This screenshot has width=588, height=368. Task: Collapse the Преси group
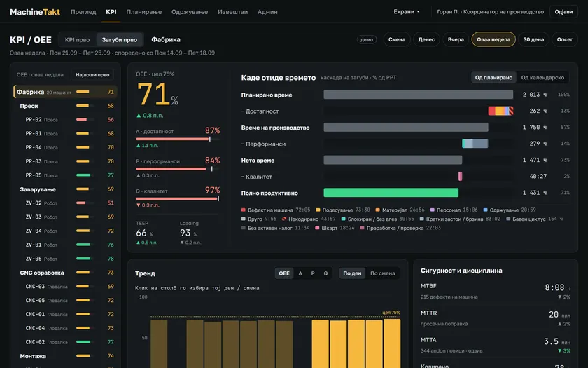click(x=65, y=106)
